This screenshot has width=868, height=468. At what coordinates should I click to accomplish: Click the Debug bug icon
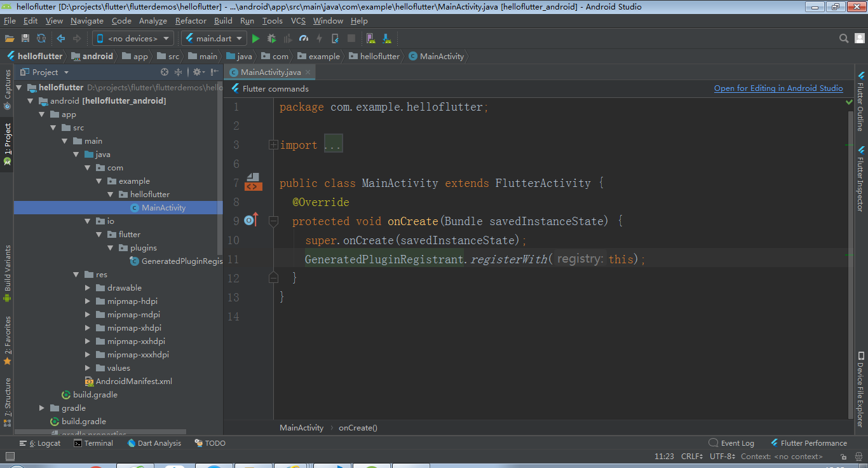click(x=272, y=38)
